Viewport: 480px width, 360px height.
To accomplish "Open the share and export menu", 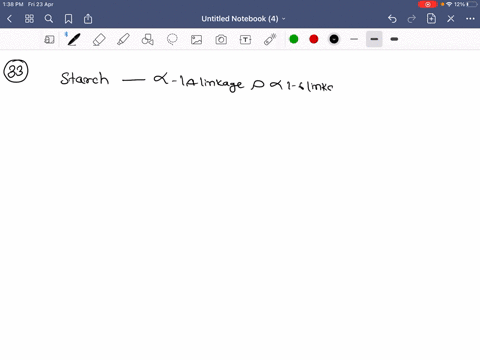I will pos(88,19).
